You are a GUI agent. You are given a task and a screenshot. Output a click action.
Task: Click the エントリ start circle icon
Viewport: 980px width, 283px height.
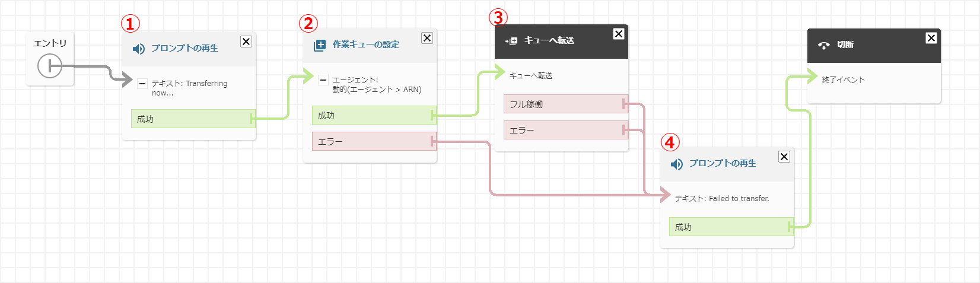pyautogui.click(x=50, y=66)
